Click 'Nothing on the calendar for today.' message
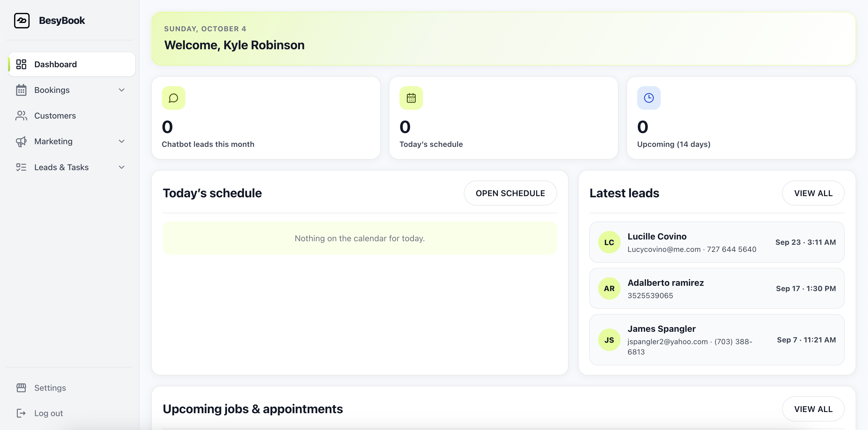 pyautogui.click(x=360, y=238)
